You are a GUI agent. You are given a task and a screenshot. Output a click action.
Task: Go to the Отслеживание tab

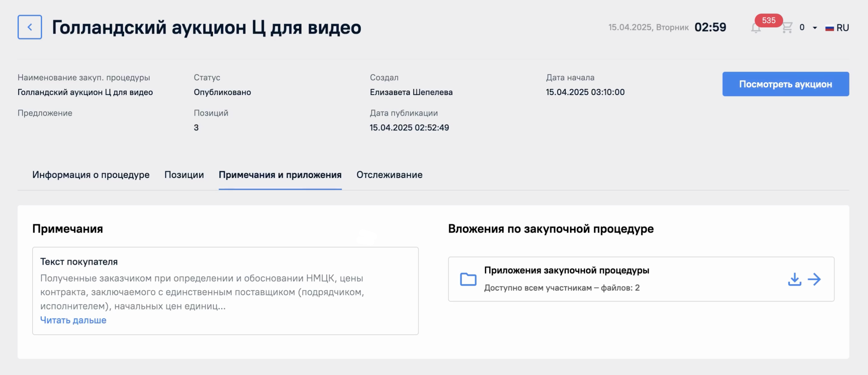point(389,174)
